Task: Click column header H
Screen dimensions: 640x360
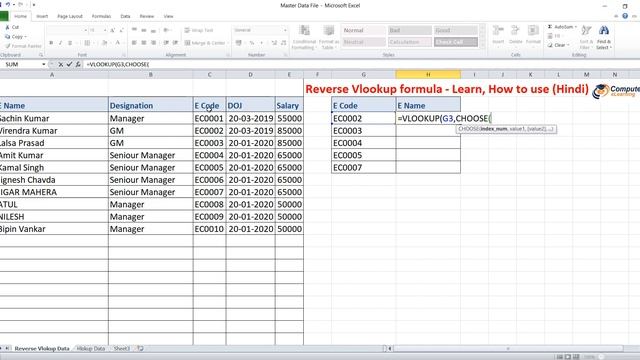Action: [428, 75]
